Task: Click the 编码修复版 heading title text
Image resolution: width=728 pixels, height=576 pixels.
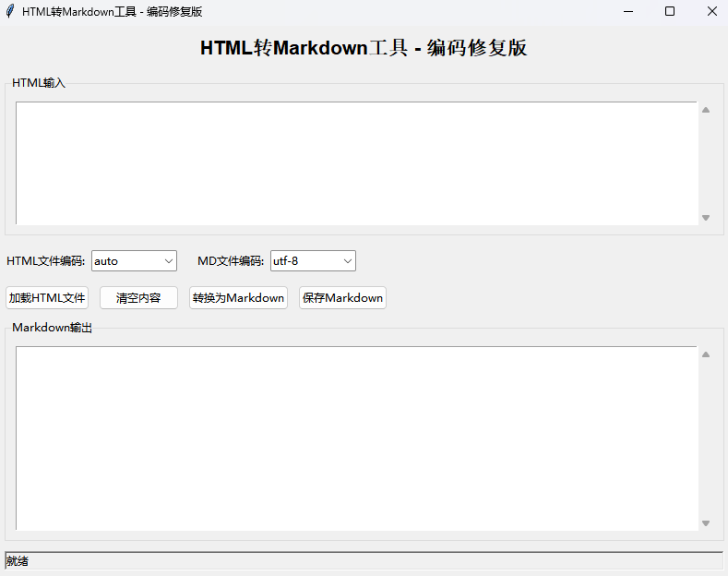Action: [x=477, y=48]
